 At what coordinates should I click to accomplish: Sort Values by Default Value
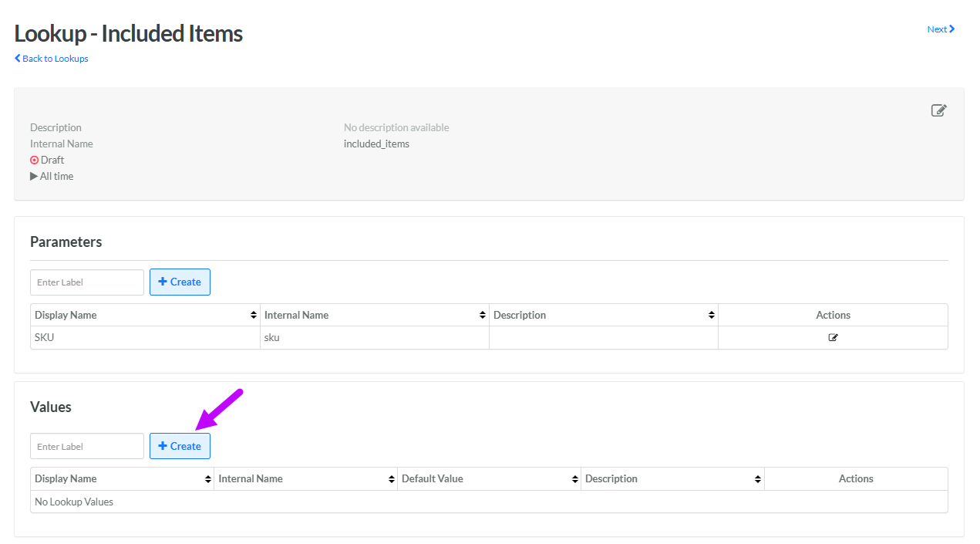(575, 479)
